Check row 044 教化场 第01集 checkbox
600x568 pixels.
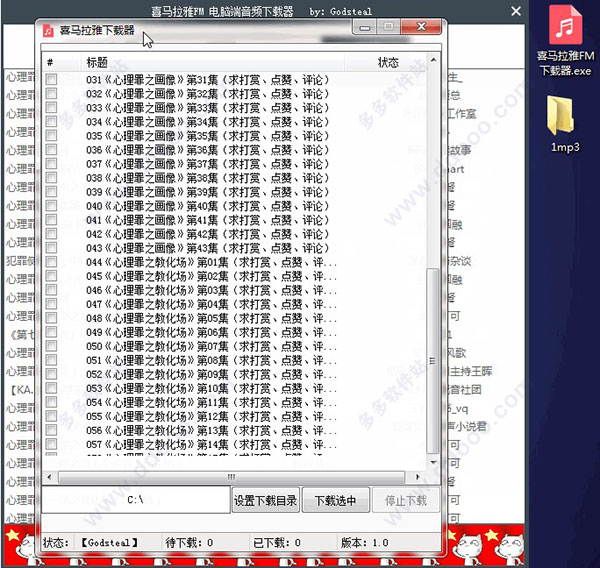point(51,262)
